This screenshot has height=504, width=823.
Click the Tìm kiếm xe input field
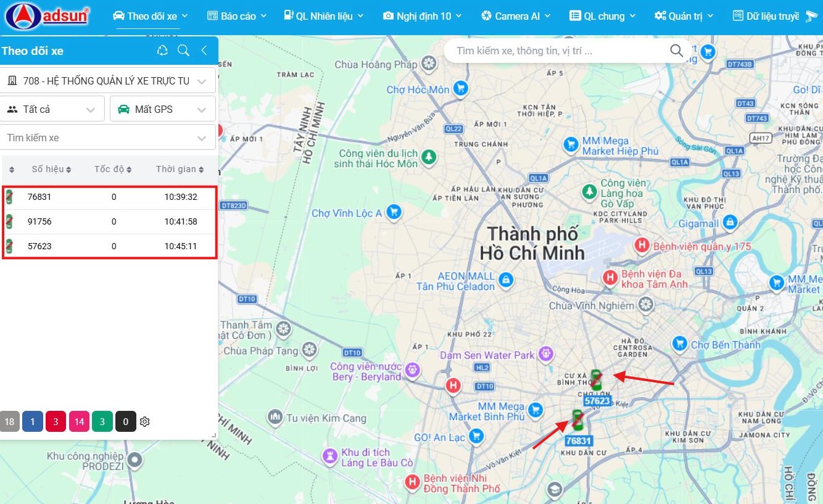click(x=108, y=138)
